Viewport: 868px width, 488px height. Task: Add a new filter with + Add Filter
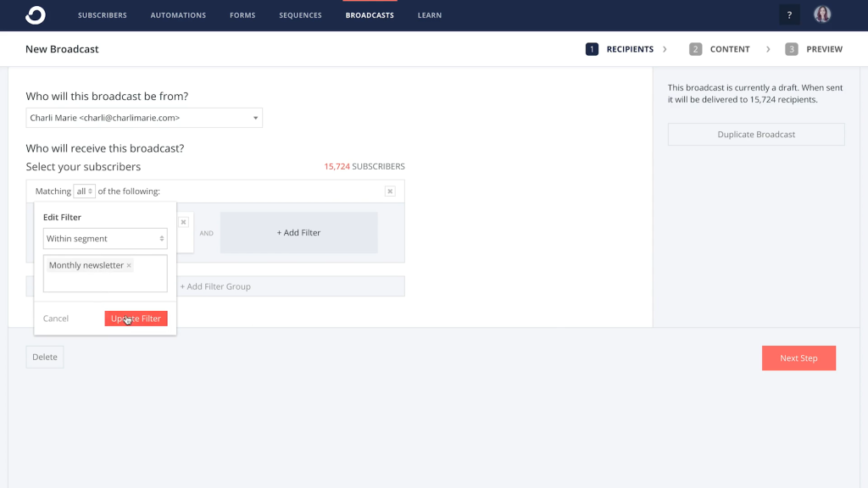pos(298,233)
